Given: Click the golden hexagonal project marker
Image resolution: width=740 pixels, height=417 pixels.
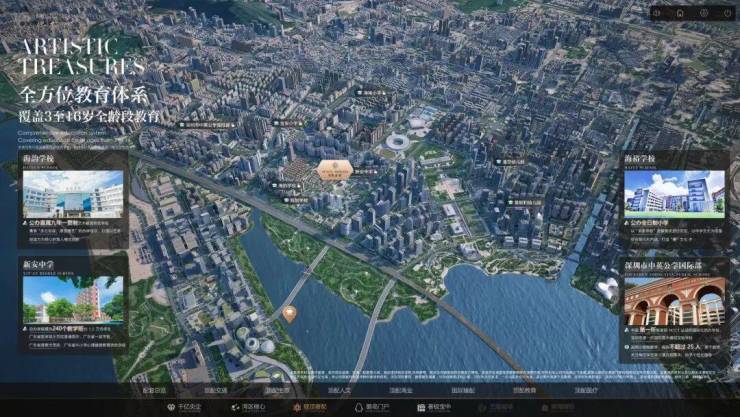Looking at the screenshot, I should point(333,171).
